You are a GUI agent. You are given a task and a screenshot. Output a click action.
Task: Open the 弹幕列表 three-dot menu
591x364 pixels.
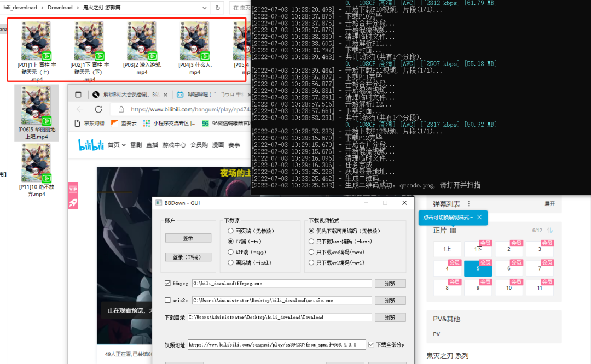click(x=469, y=204)
